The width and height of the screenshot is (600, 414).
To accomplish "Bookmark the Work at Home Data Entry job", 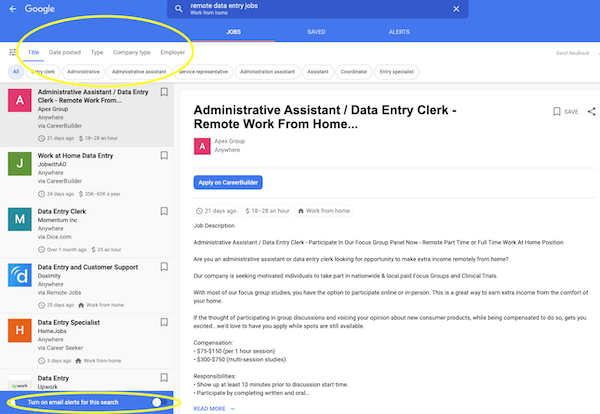I will [164, 155].
